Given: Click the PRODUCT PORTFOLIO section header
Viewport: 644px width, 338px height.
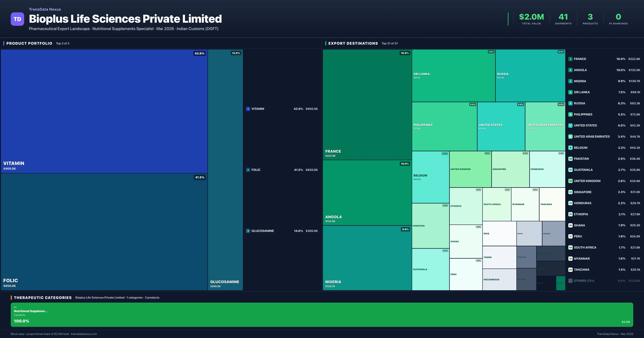Looking at the screenshot, I should 29,43.
